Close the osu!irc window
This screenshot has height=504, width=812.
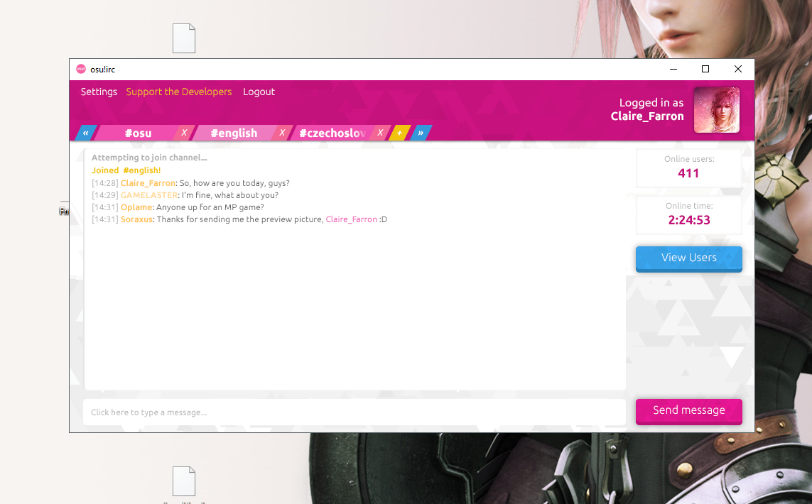(x=738, y=69)
